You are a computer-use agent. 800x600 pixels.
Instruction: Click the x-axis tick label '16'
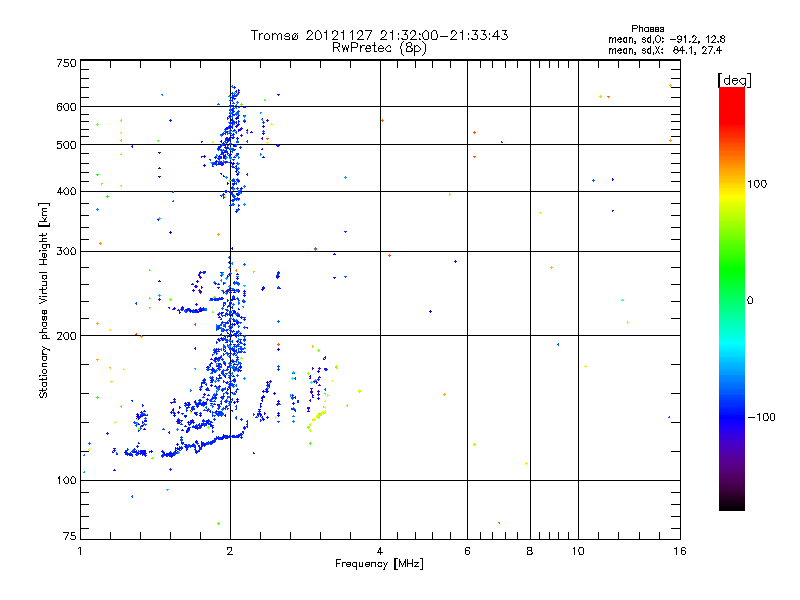680,551
